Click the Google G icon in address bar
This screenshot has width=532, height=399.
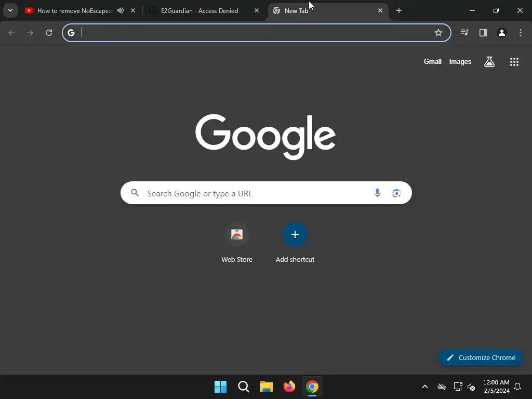[71, 33]
